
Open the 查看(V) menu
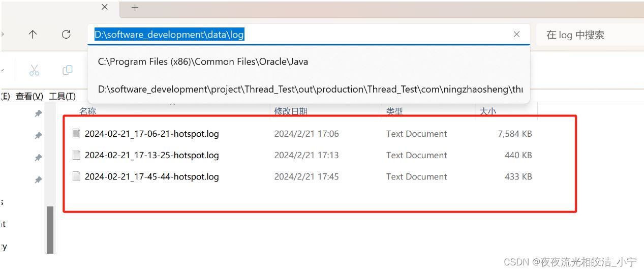(29, 97)
